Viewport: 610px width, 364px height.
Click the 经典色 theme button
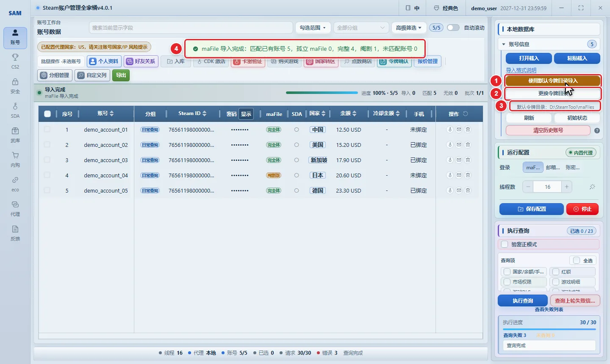tap(446, 8)
